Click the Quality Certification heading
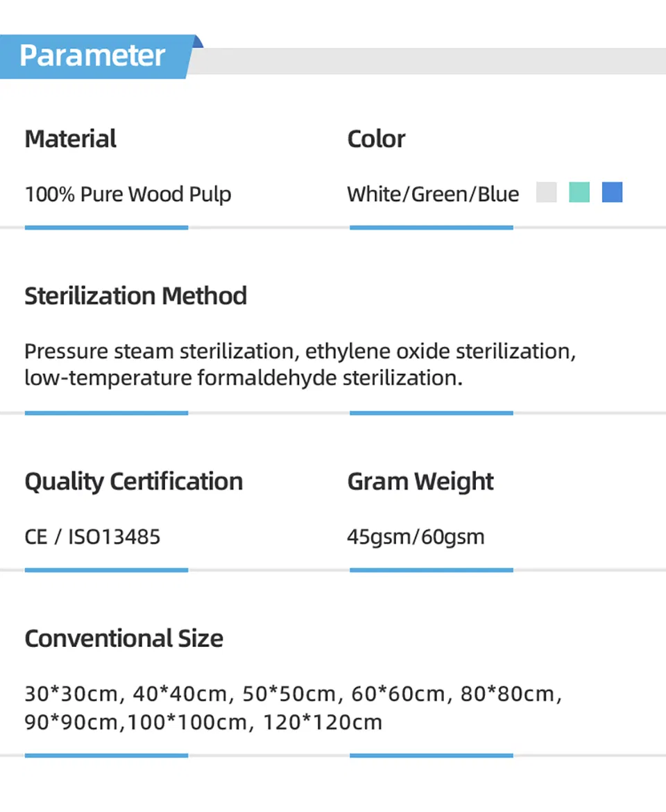Viewport: 666px width, 812px height. (x=133, y=481)
